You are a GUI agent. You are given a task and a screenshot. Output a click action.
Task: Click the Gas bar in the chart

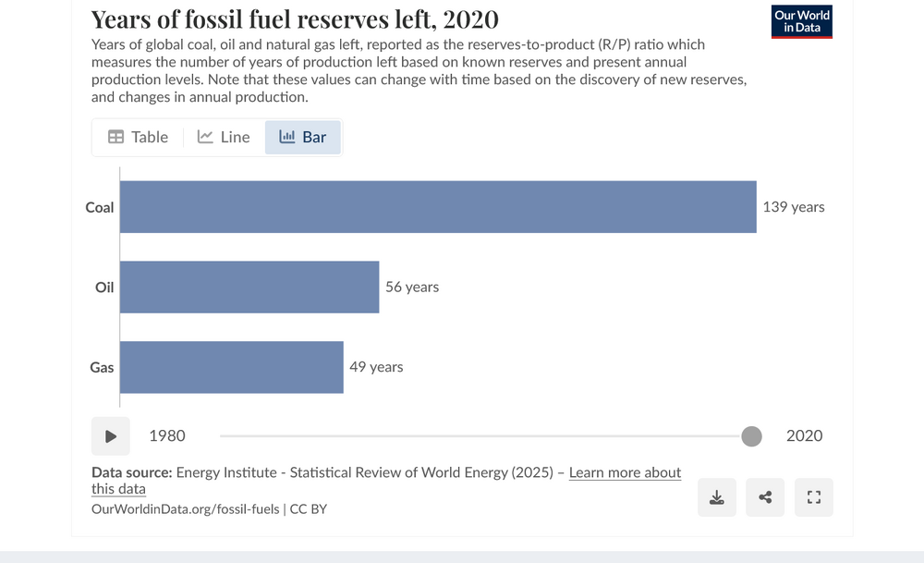click(231, 367)
